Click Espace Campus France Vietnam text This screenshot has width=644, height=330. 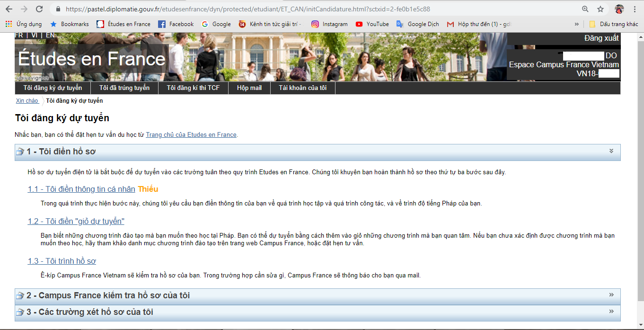click(x=564, y=65)
